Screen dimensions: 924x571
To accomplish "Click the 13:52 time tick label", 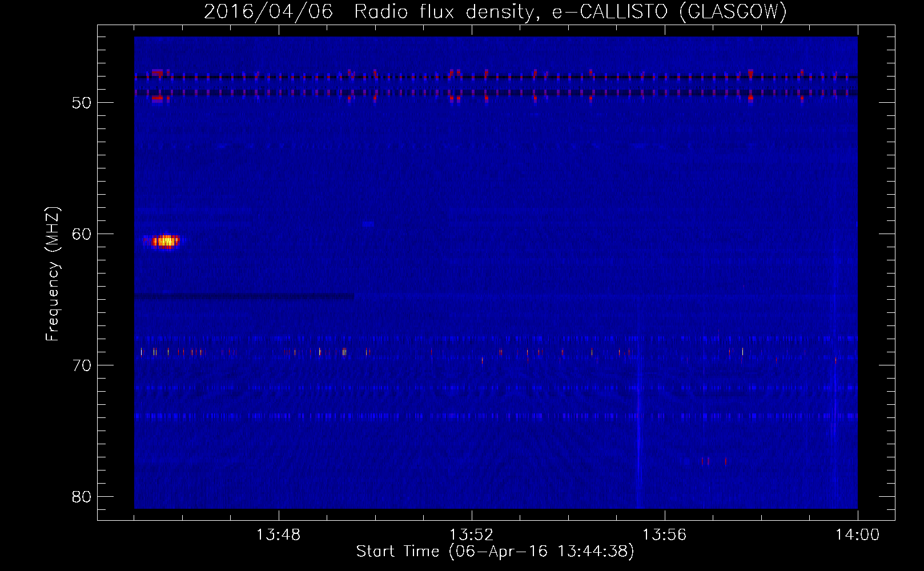I will (x=472, y=535).
